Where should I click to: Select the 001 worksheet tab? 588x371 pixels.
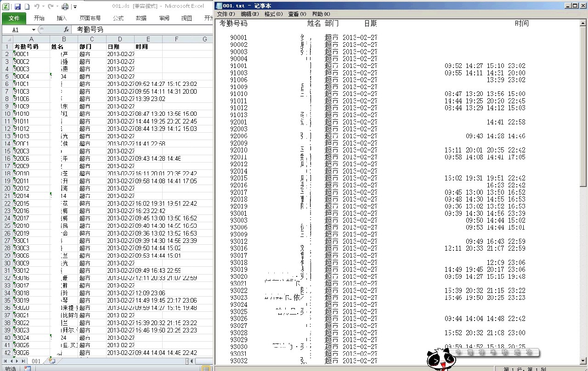36,361
